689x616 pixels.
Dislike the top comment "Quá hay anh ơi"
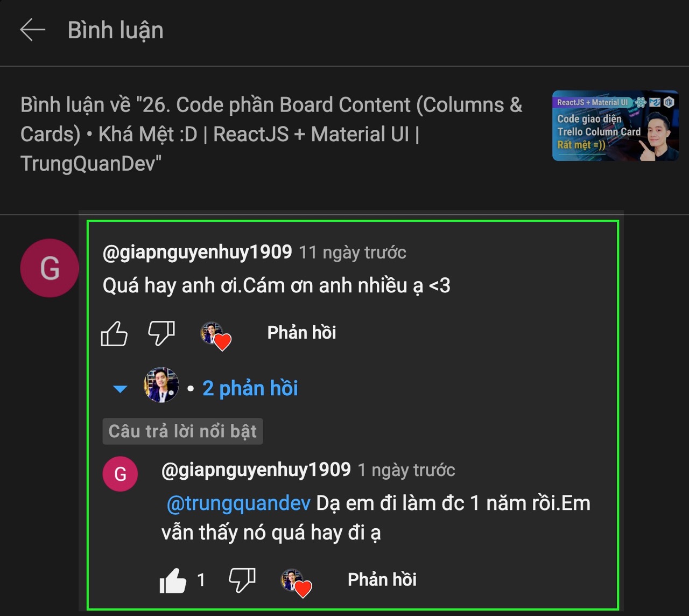161,333
